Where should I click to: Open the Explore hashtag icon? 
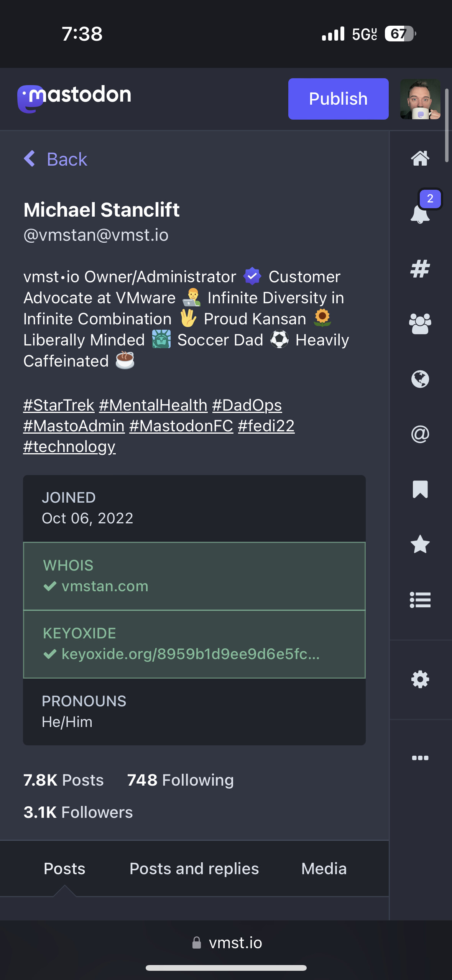click(420, 268)
